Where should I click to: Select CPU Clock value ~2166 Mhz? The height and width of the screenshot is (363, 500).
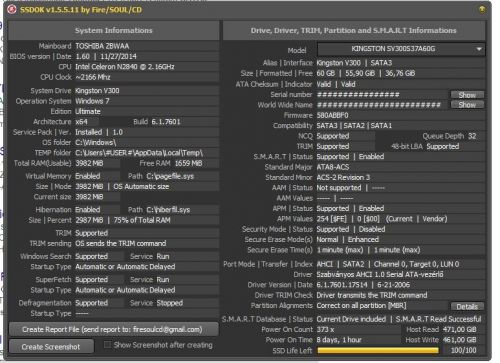pyautogui.click(x=93, y=77)
